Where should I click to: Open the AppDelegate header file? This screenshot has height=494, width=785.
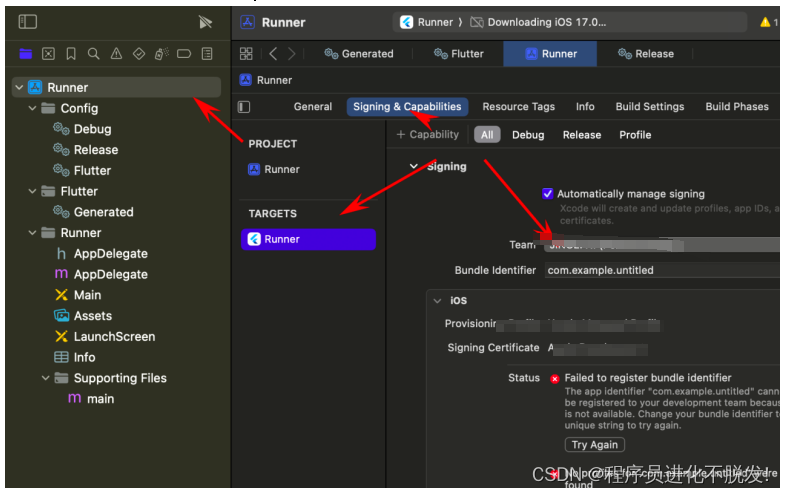tap(102, 254)
